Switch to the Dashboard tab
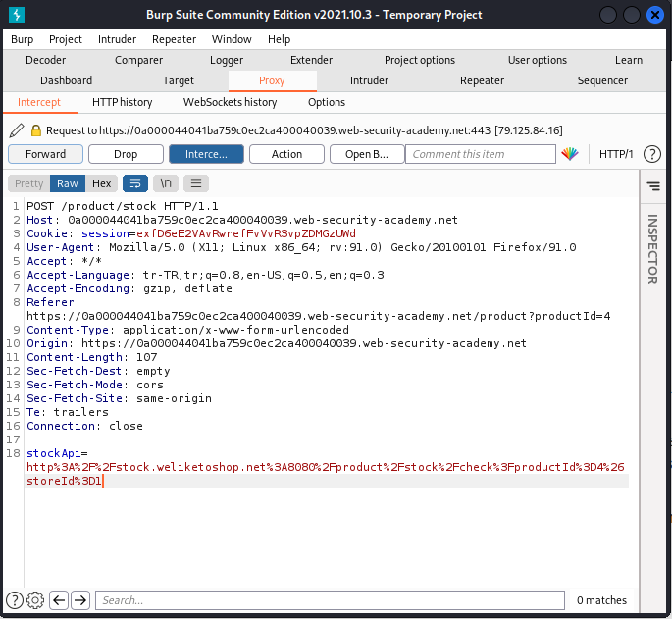 (x=66, y=80)
